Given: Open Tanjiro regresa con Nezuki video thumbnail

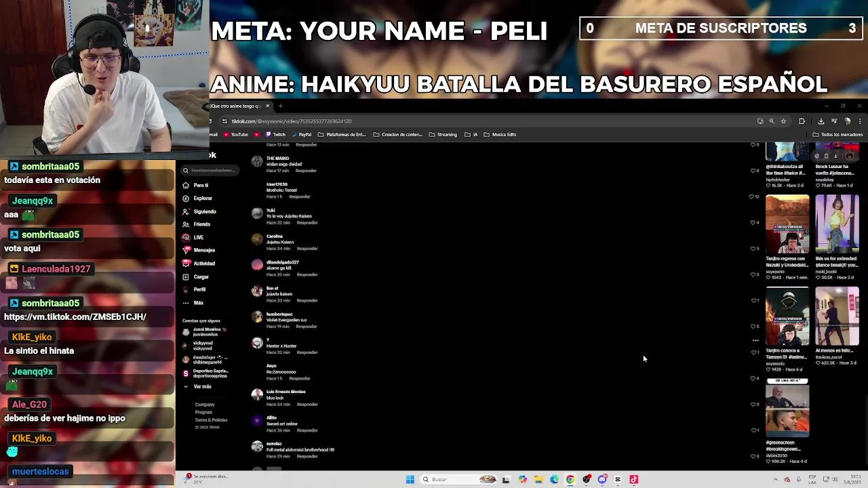Looking at the screenshot, I should click(787, 224).
